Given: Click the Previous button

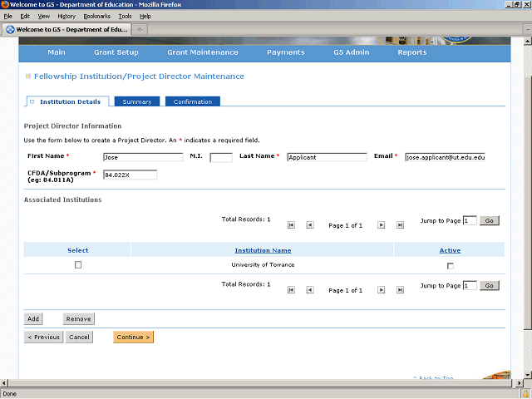Looking at the screenshot, I should [43, 337].
